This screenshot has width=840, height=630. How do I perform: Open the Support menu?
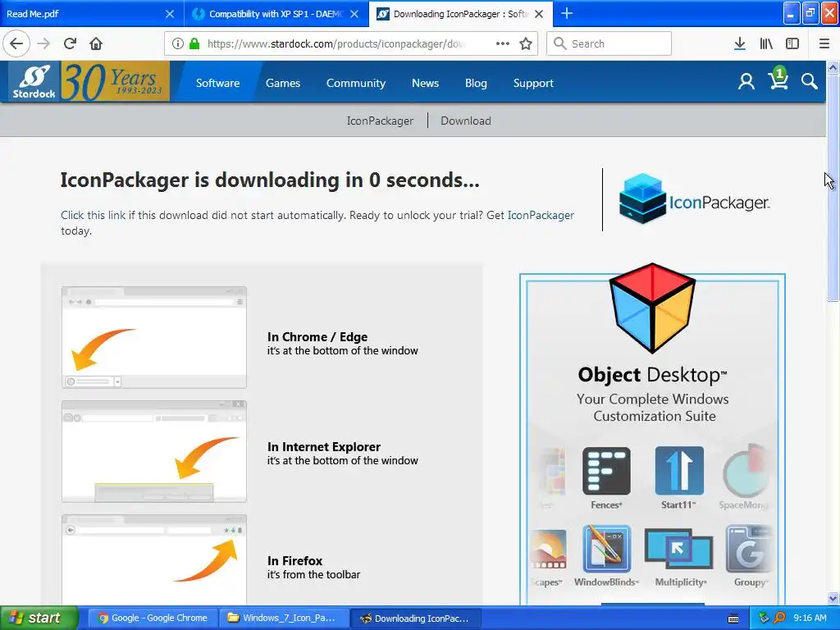tap(533, 83)
